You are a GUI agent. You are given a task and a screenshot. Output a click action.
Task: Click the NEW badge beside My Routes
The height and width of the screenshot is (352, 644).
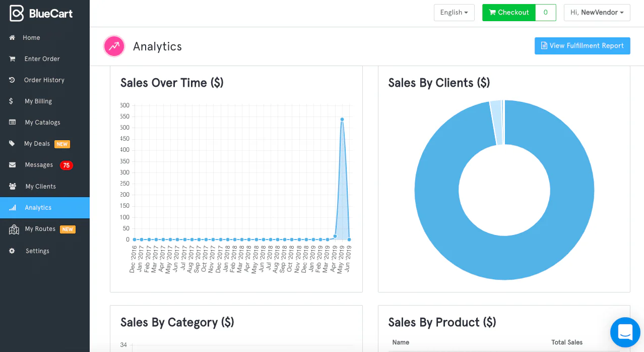[68, 229]
